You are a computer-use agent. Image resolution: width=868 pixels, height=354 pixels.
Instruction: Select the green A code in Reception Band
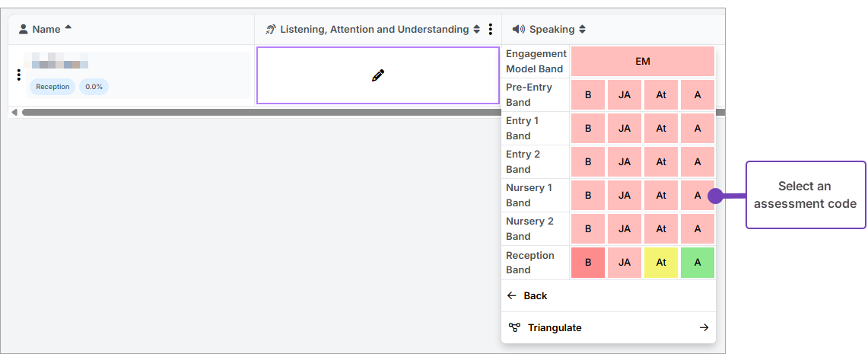(698, 263)
